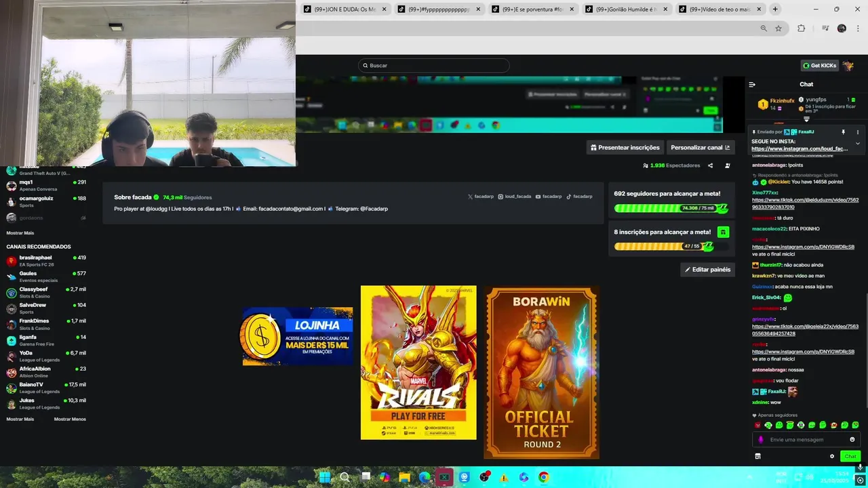The height and width of the screenshot is (488, 868).
Task: Open a new browser tab
Action: pos(775,9)
